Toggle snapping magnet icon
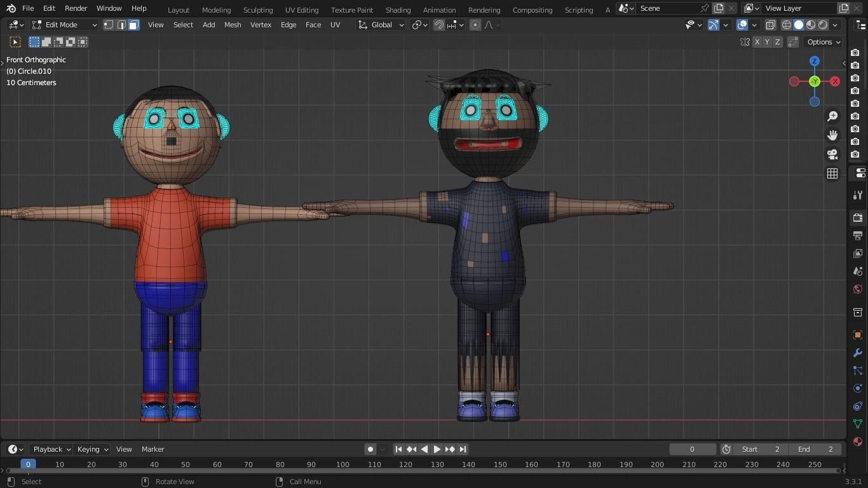 coord(439,25)
